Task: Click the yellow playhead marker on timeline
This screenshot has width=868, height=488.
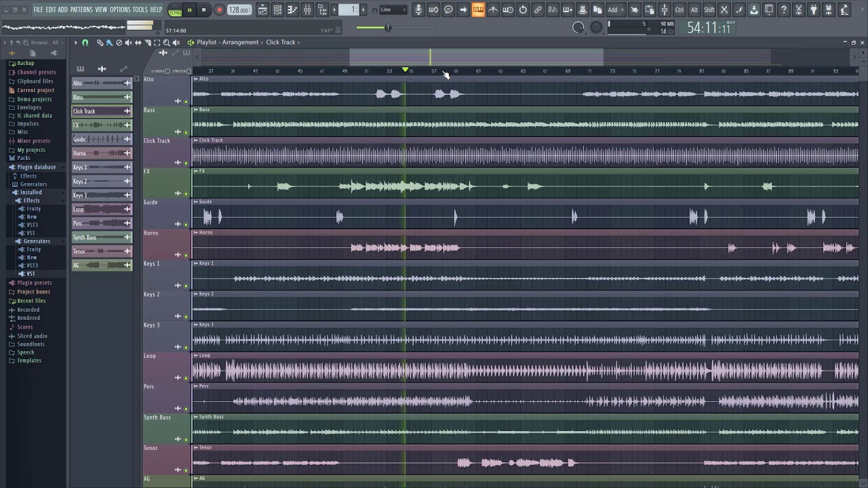Action: pyautogui.click(x=406, y=70)
